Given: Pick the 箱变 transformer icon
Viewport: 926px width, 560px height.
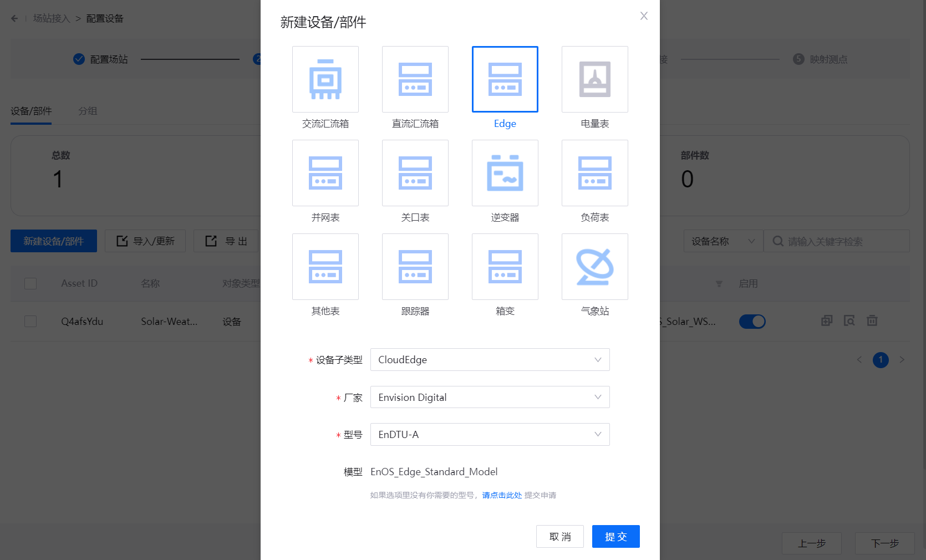Looking at the screenshot, I should pos(505,267).
